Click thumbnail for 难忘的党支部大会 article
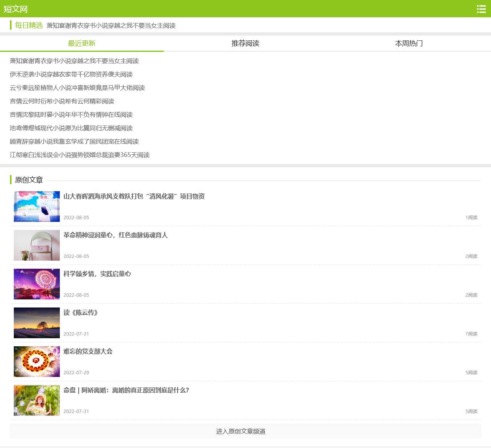This screenshot has width=491, height=448. (x=37, y=362)
